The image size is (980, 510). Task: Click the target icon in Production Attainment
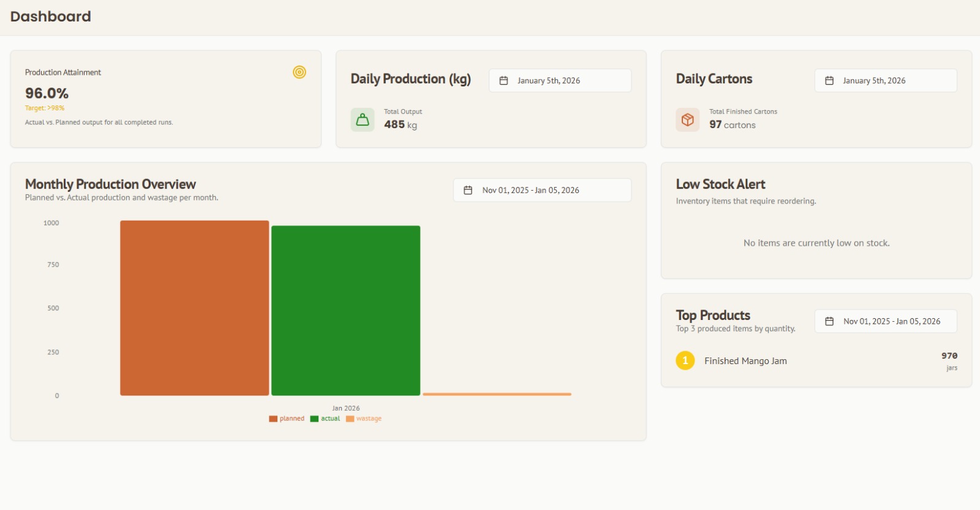coord(299,72)
